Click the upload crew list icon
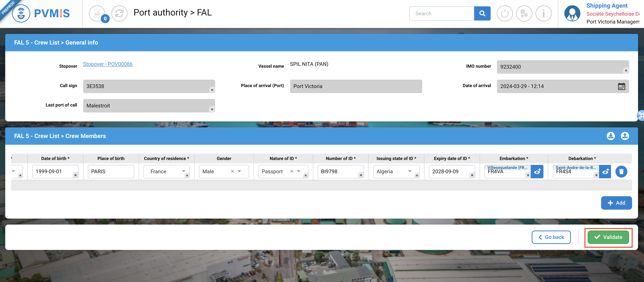 (x=625, y=136)
